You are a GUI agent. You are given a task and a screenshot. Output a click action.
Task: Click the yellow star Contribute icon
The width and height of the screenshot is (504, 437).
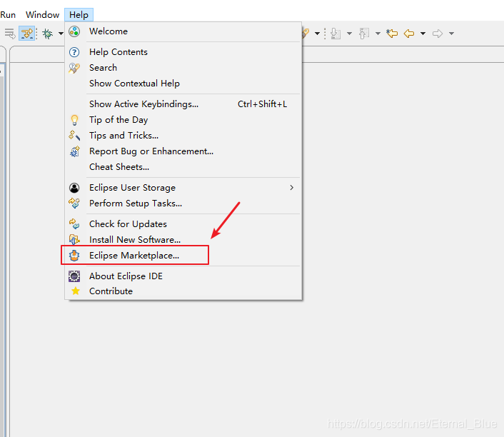76,291
